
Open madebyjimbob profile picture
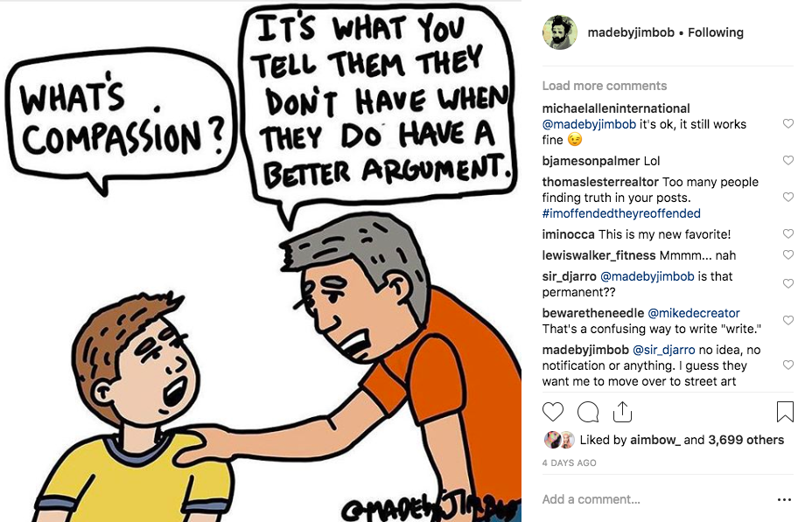pyautogui.click(x=560, y=32)
